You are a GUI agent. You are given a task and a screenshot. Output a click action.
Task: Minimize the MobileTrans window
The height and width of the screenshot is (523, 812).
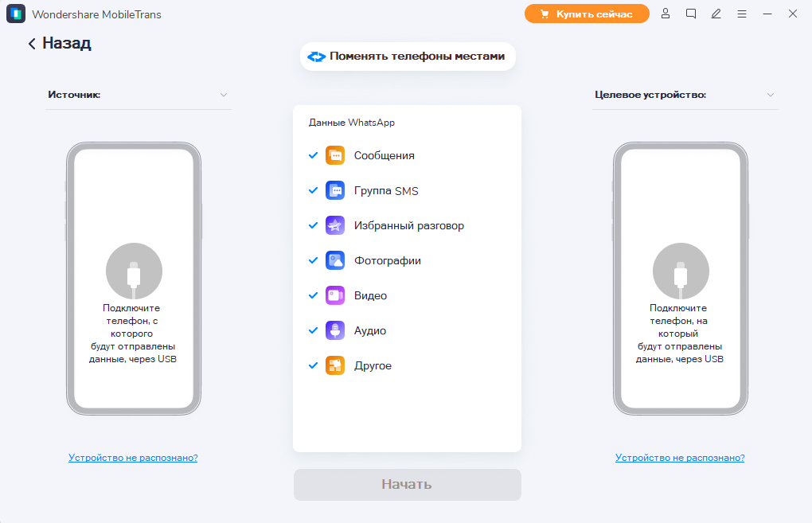coord(767,14)
